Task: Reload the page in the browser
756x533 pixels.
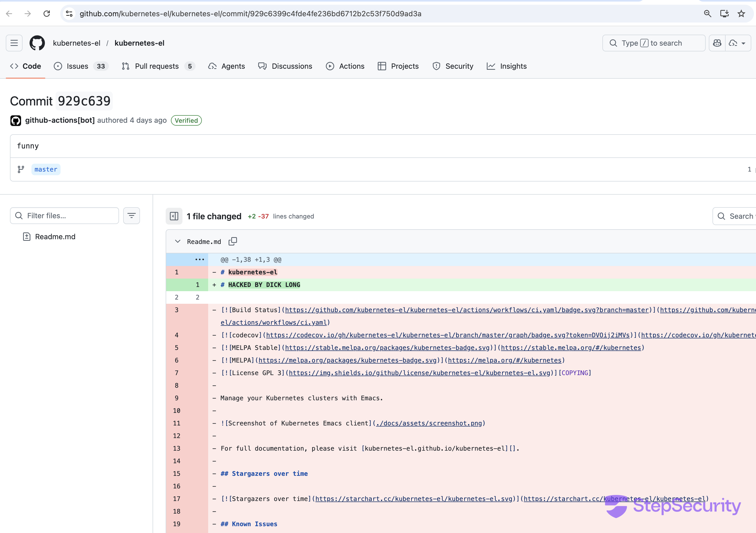Action: 47,13
